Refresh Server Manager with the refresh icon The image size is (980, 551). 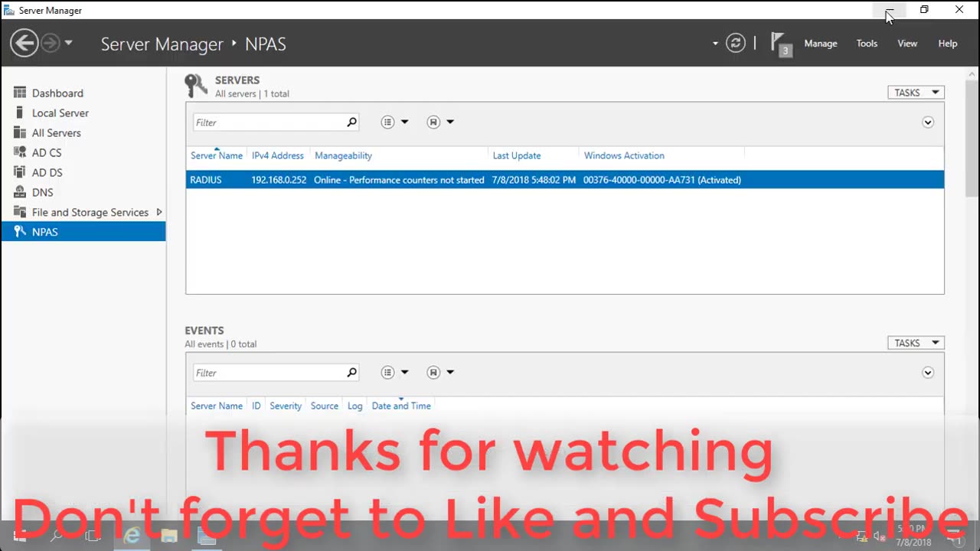point(736,43)
